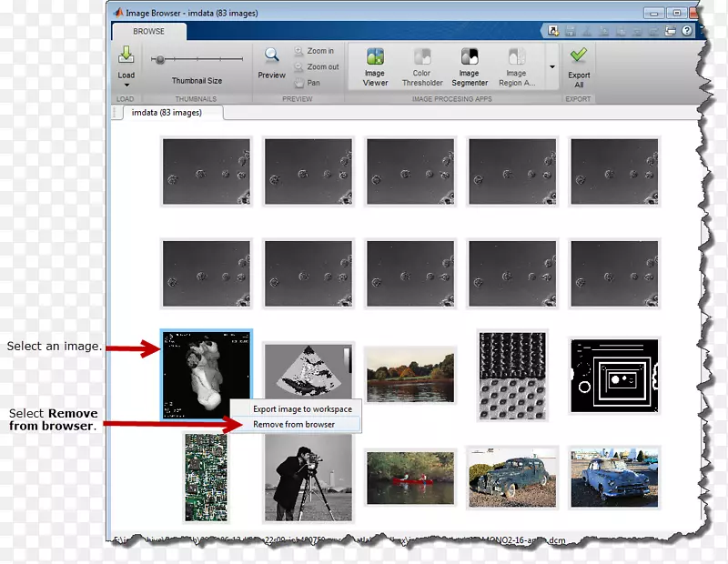This screenshot has height=564, width=728.
Task: Select the Zoom out tool
Action: (x=315, y=67)
